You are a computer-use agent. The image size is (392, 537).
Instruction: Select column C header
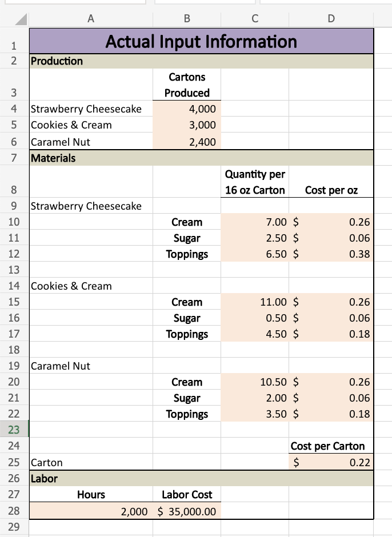[x=254, y=19]
